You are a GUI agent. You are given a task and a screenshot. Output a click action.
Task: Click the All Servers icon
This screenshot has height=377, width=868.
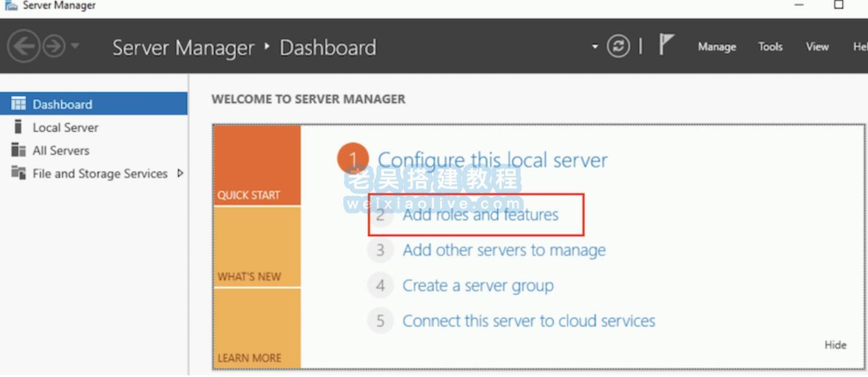coord(19,150)
